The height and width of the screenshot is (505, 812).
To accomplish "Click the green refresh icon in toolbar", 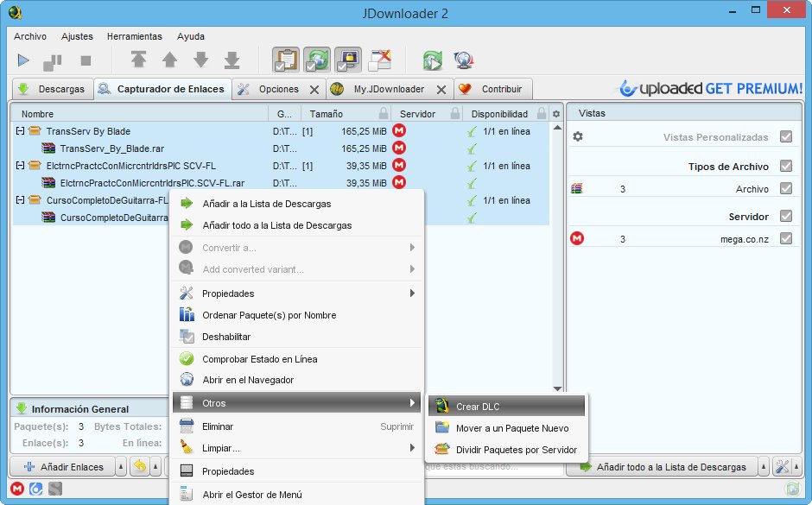I will click(433, 60).
